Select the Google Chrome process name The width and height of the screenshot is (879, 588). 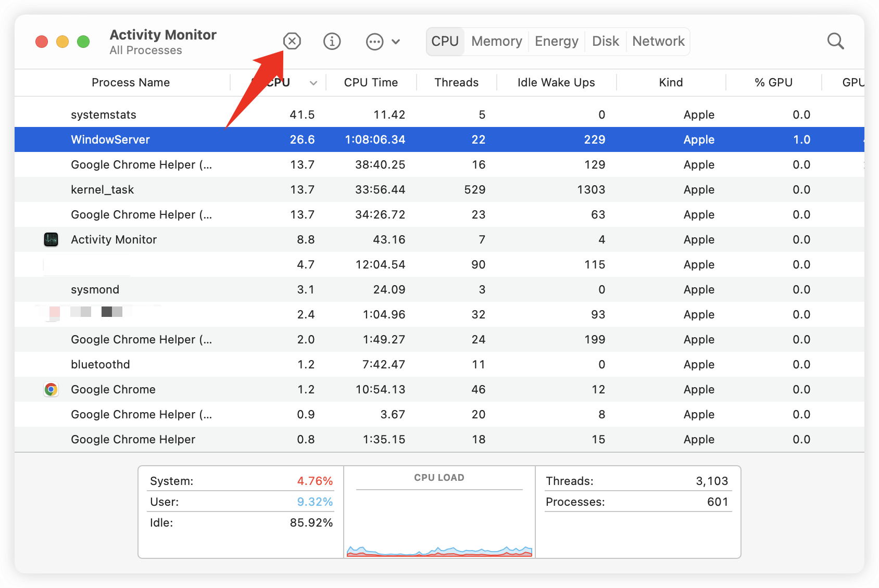[x=113, y=389]
